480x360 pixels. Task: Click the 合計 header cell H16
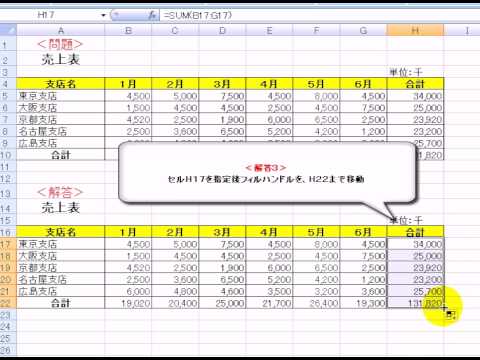click(x=415, y=232)
